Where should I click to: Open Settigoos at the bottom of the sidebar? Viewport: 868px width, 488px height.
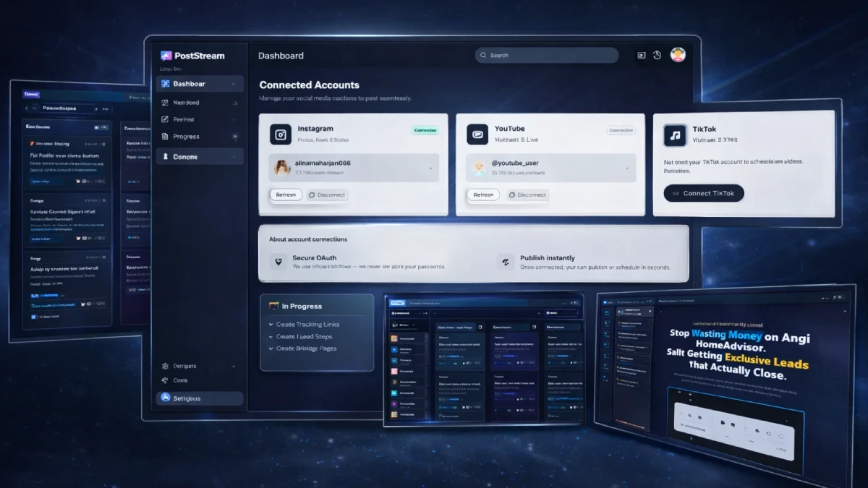200,398
